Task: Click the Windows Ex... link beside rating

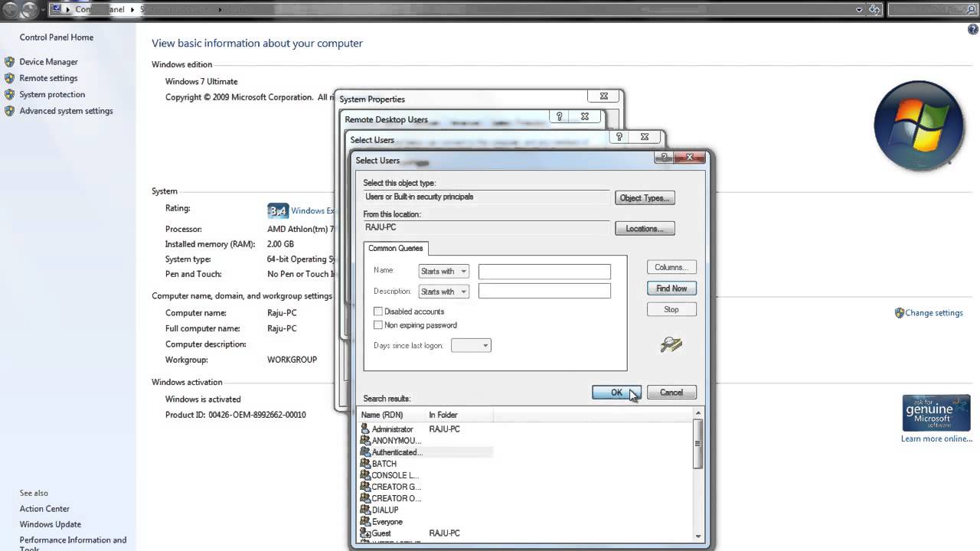Action: click(312, 211)
